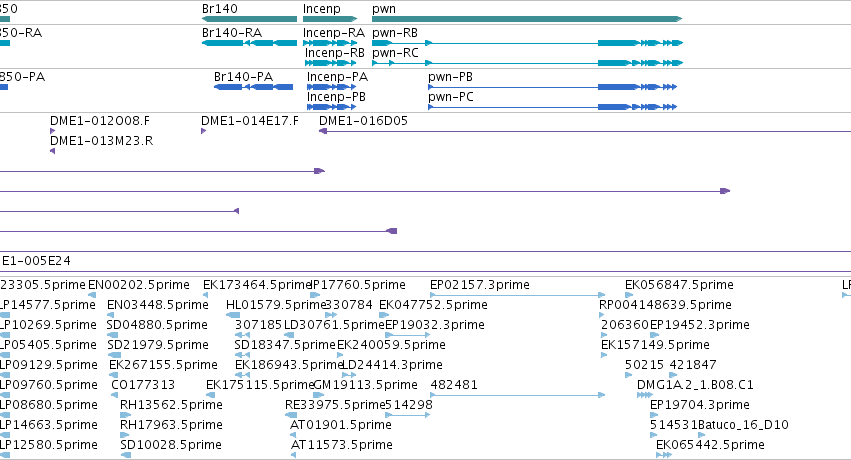Select the EP19032.3prime feature

tap(408, 335)
